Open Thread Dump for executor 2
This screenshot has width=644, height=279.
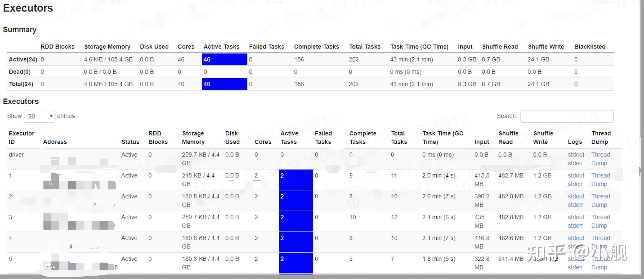click(600, 200)
